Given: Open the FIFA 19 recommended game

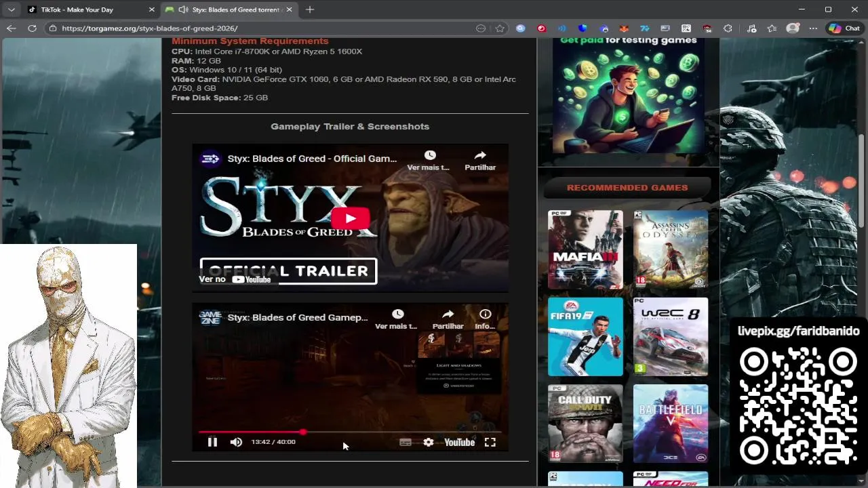Looking at the screenshot, I should pos(585,336).
